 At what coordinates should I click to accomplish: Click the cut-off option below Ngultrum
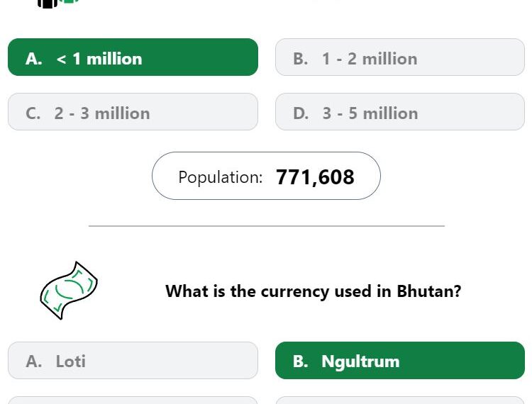[x=400, y=400]
